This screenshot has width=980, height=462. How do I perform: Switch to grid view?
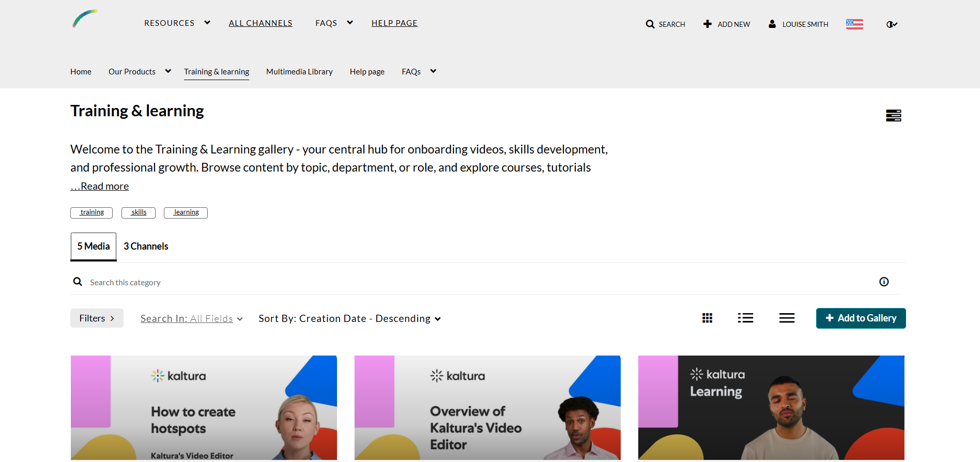pyautogui.click(x=707, y=318)
